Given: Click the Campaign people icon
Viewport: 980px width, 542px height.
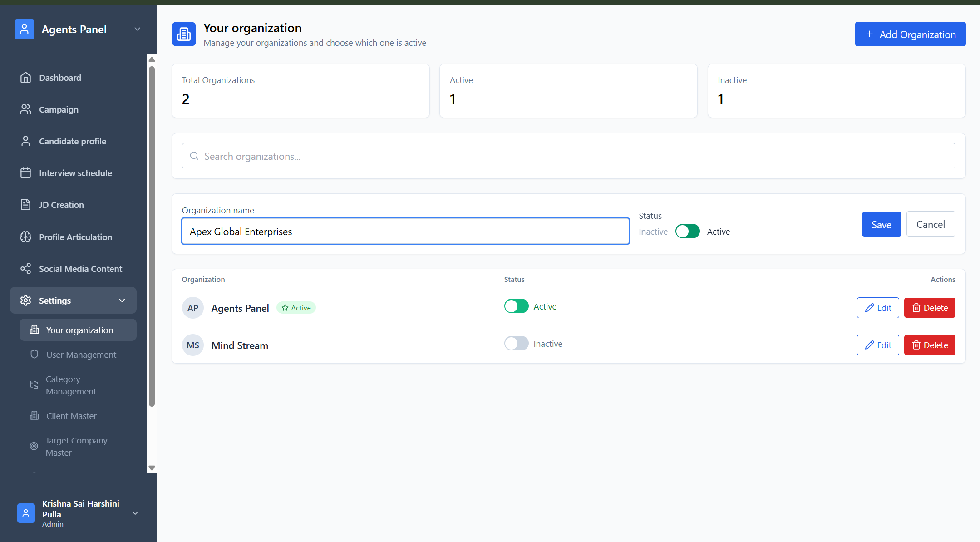Looking at the screenshot, I should (x=26, y=109).
